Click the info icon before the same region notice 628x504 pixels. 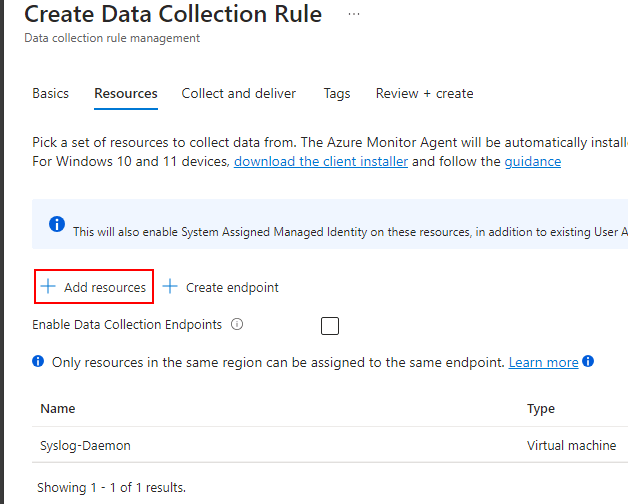(x=38, y=361)
